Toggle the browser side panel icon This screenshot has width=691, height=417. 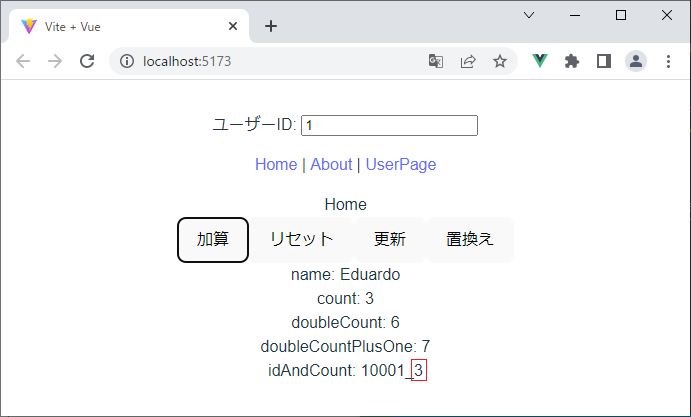(604, 61)
